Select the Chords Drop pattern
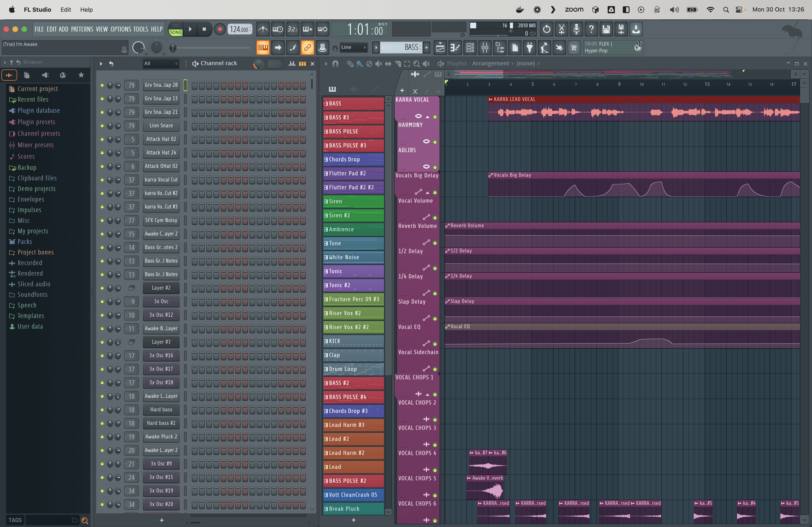 click(353, 160)
